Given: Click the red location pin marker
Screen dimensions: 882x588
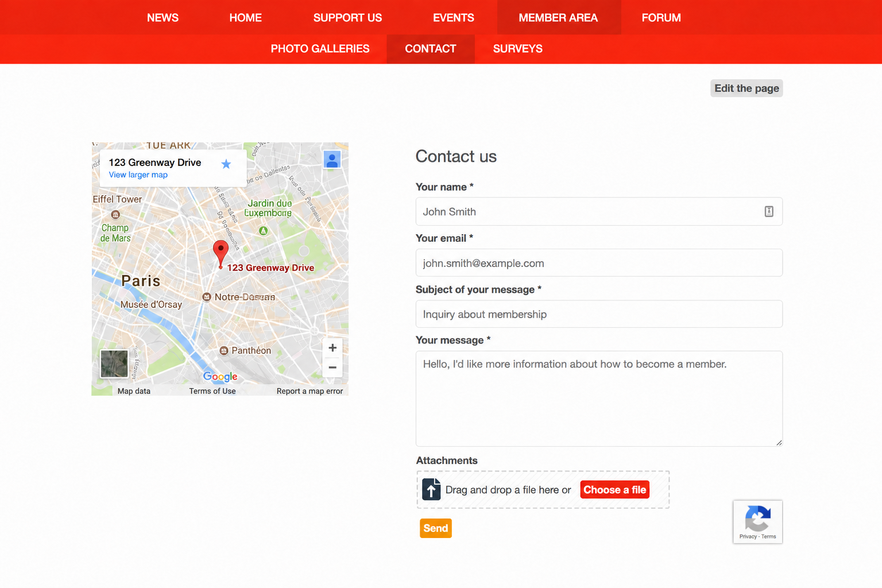Looking at the screenshot, I should pyautogui.click(x=220, y=254).
